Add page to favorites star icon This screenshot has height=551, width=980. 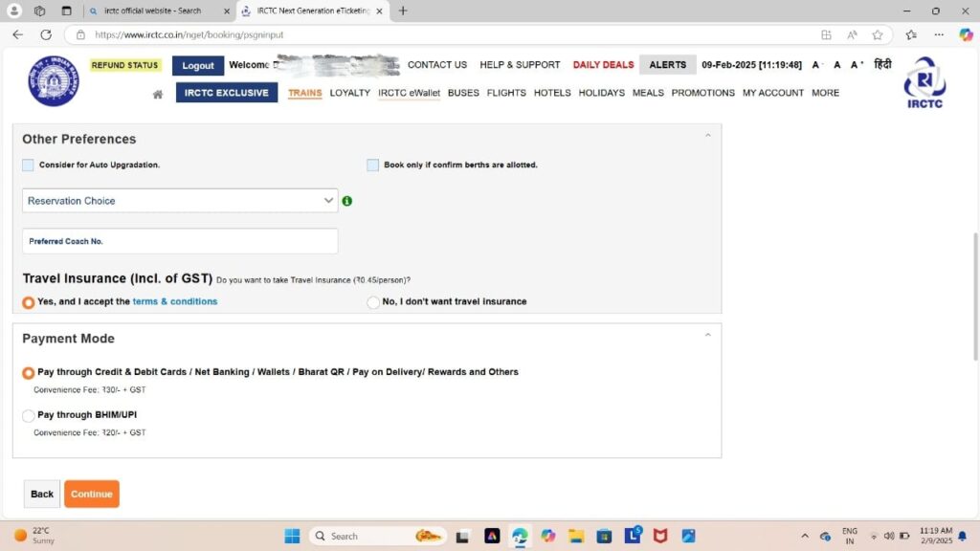coord(878,35)
